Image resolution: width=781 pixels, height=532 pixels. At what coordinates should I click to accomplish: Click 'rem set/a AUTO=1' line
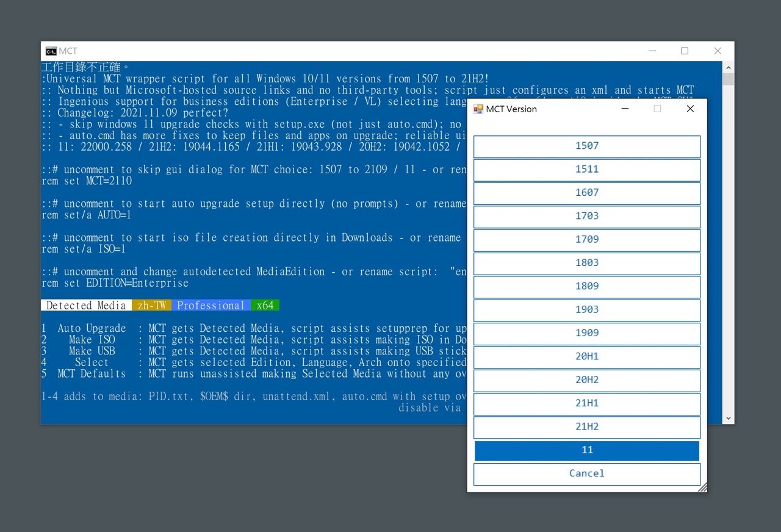point(87,215)
